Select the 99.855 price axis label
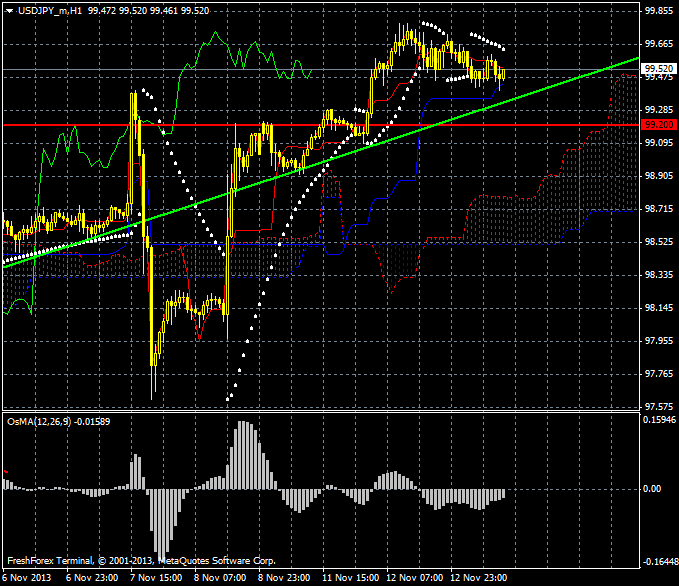The height and width of the screenshot is (586, 679). pyautogui.click(x=658, y=11)
